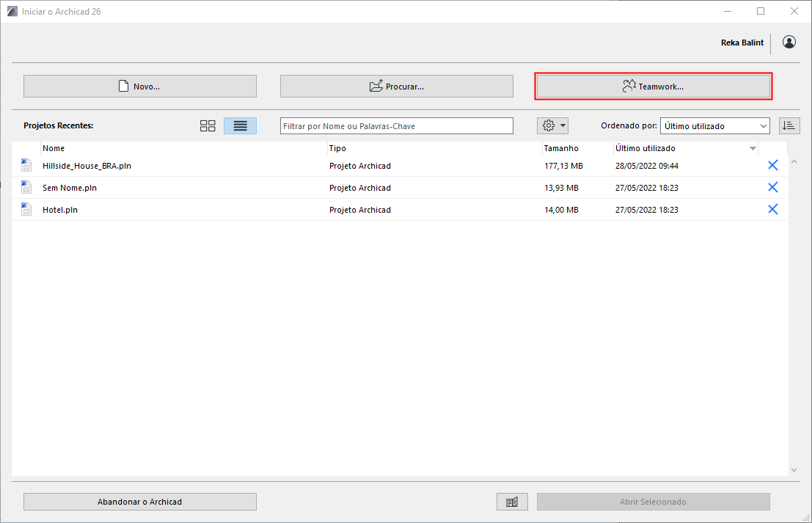Click the 14,00 MB size value
Viewport: 812px width, 523px height.
561,210
